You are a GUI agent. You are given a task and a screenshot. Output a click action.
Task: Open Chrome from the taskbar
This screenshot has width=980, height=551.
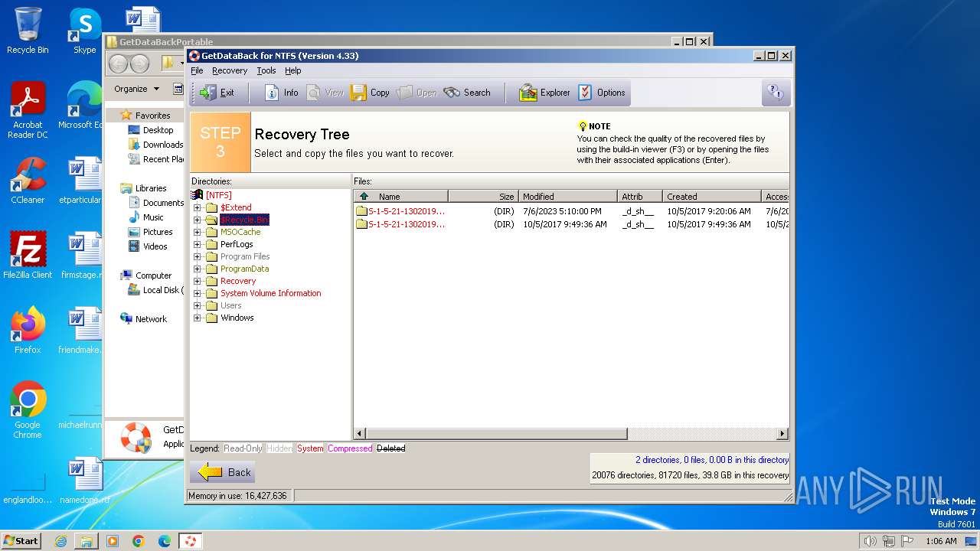coord(139,541)
